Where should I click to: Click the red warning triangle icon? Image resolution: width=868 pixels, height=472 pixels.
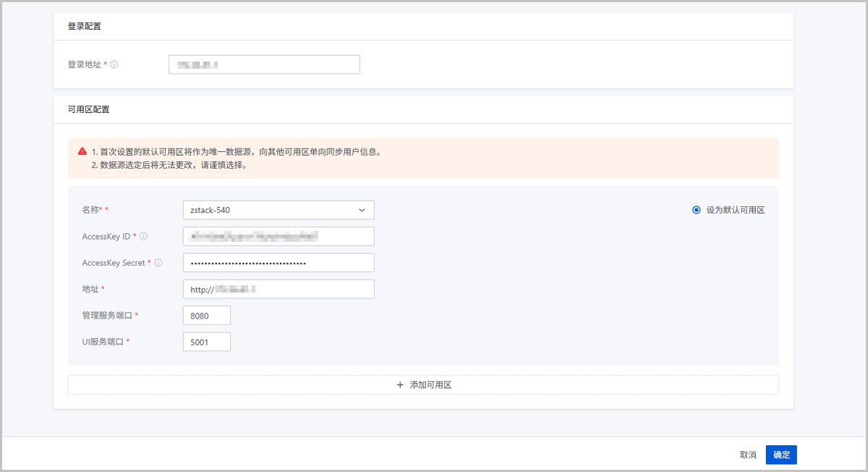tap(82, 152)
